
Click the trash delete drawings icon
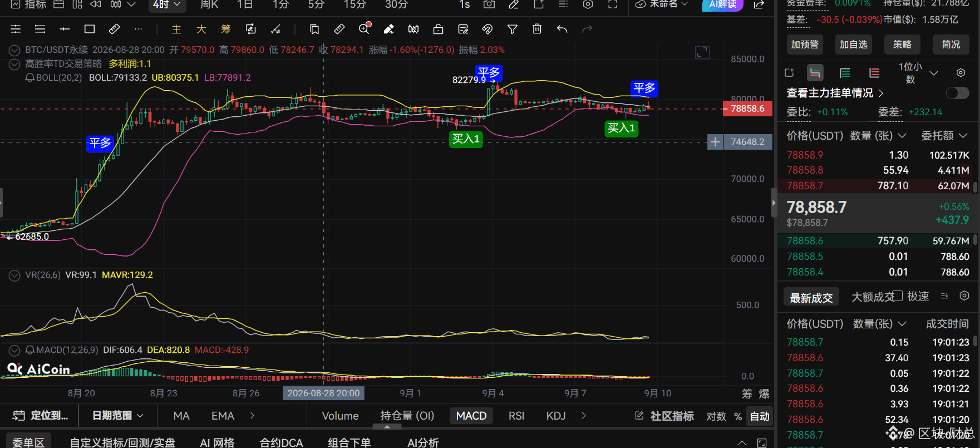[536, 29]
